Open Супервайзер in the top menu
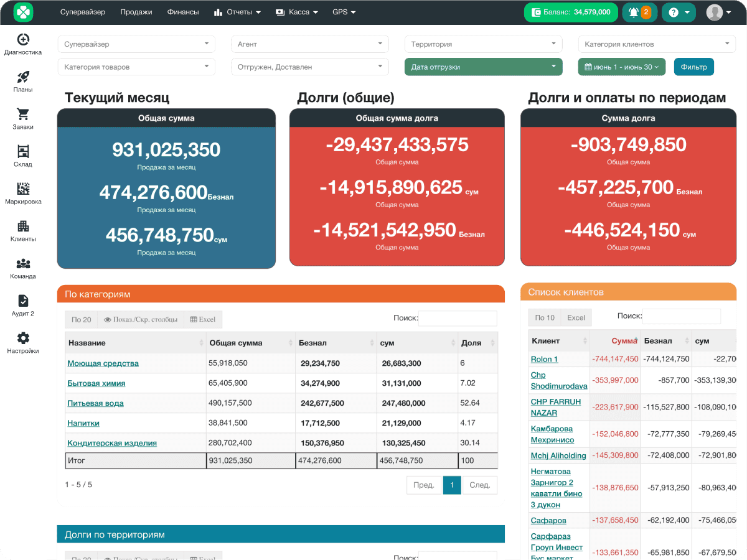The width and height of the screenshot is (747, 560). click(83, 12)
